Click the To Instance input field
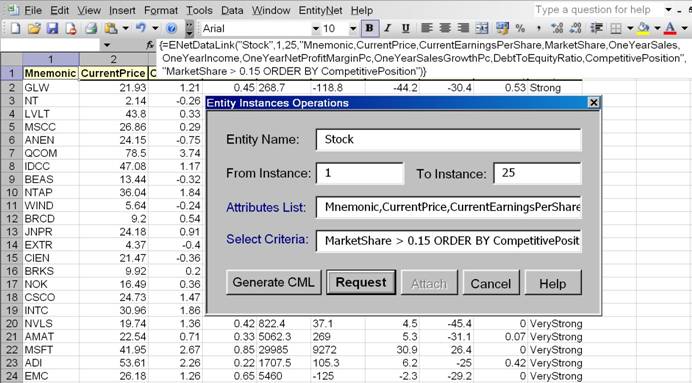 537,173
